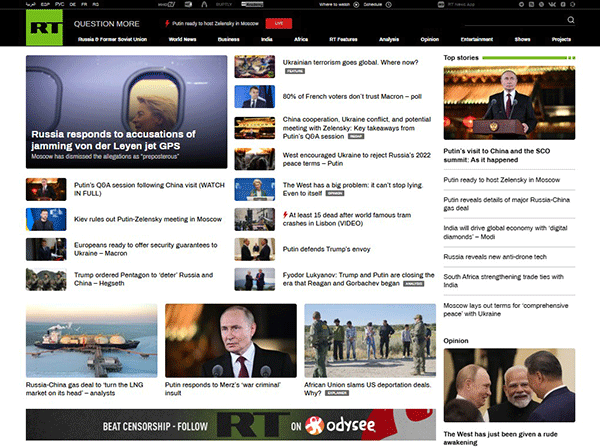Open 'Trump ordered Pentagon to deter' story

coord(143,279)
